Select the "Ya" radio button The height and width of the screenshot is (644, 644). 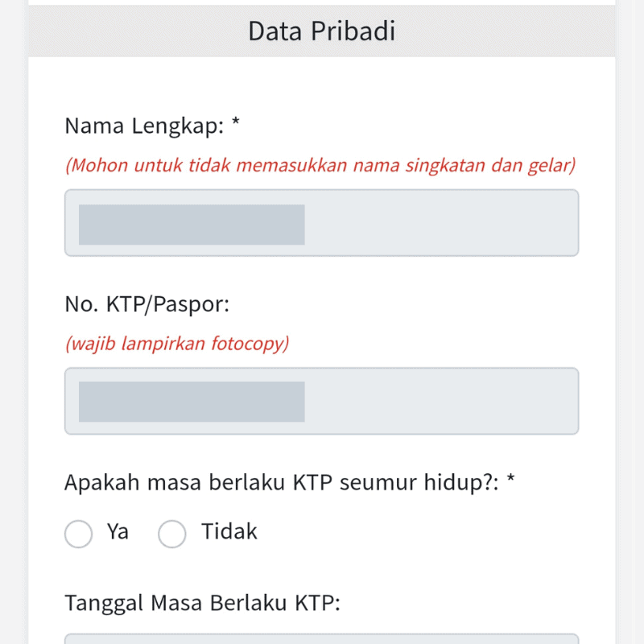click(78, 534)
